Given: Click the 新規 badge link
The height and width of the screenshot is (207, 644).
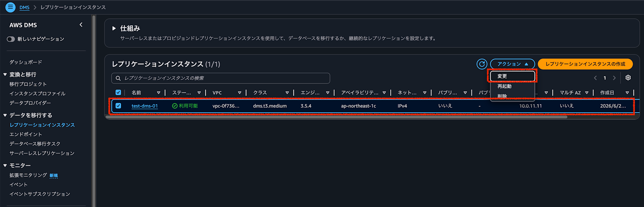Looking at the screenshot, I should tap(54, 175).
